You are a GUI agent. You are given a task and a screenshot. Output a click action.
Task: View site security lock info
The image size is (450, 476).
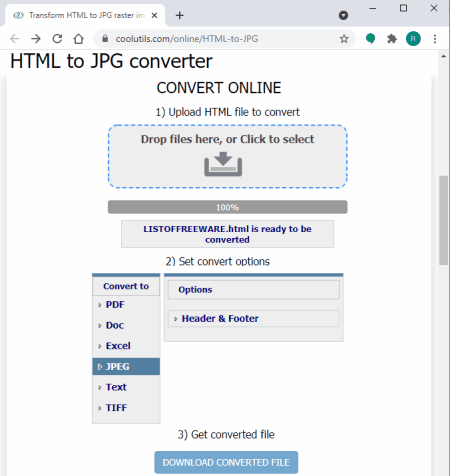[105, 39]
